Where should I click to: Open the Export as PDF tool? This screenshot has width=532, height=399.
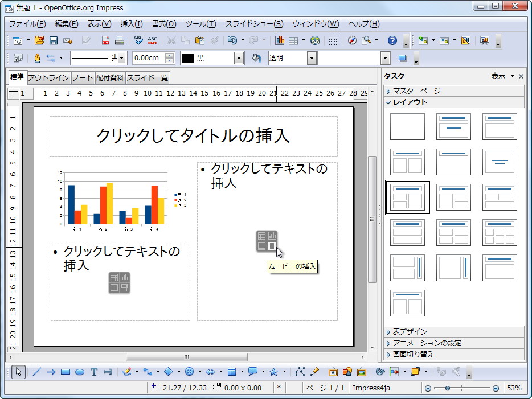106,40
